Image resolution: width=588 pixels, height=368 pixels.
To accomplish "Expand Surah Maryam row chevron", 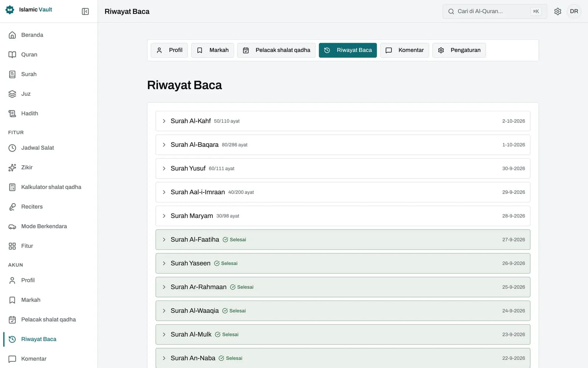I will click(164, 216).
